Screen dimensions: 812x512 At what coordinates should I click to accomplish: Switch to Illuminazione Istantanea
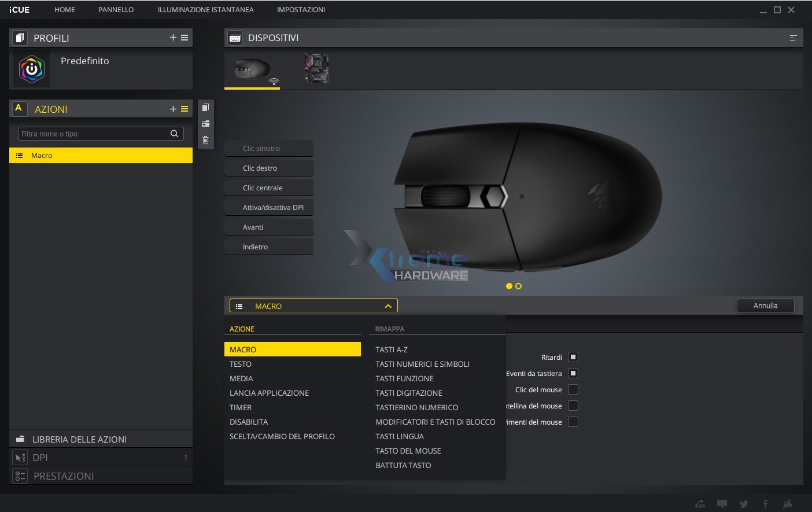205,9
